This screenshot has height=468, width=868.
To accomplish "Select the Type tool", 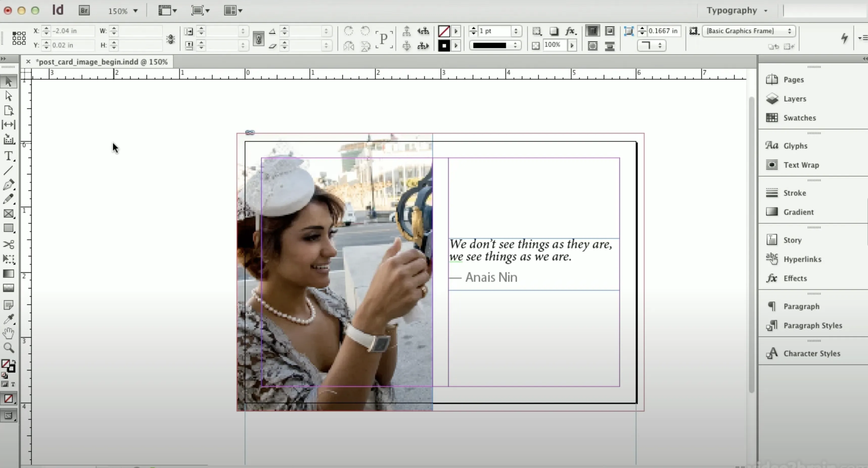I will 8,156.
